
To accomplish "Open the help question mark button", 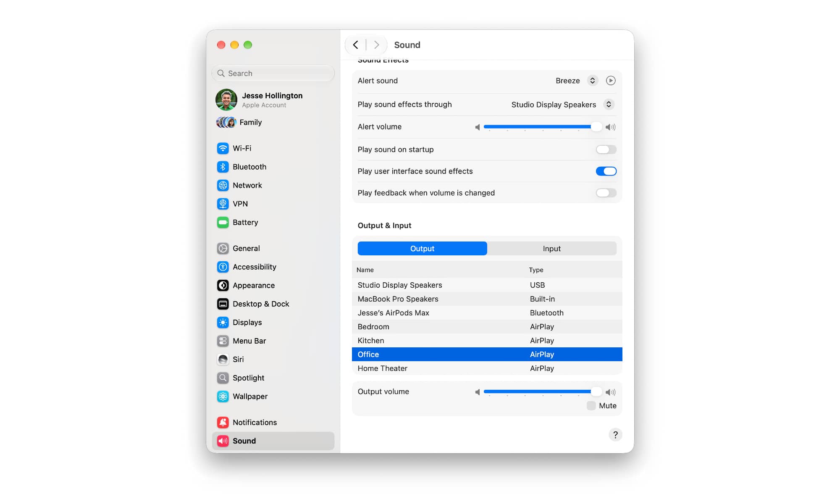I will coord(615,435).
